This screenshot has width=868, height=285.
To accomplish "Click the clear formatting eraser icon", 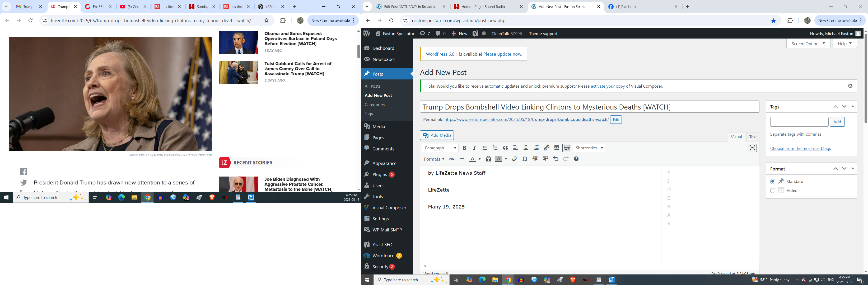I will [x=514, y=159].
